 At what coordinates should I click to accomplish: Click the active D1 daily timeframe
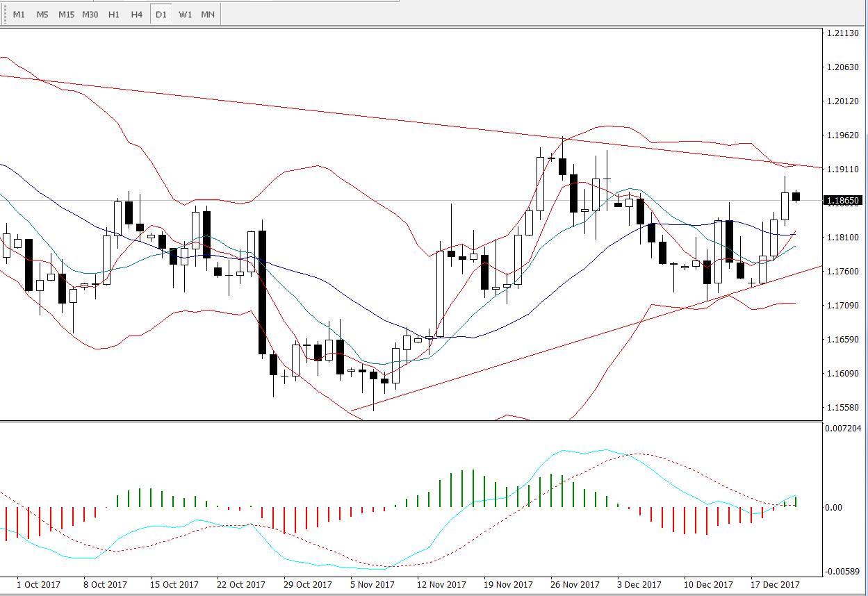click(x=161, y=15)
